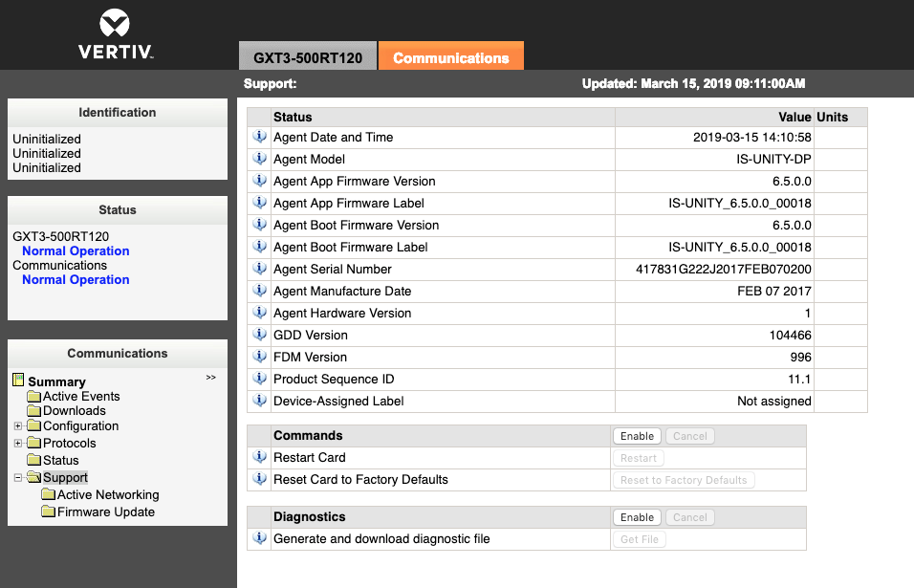
Task: Select the Communications tab
Action: 450,57
